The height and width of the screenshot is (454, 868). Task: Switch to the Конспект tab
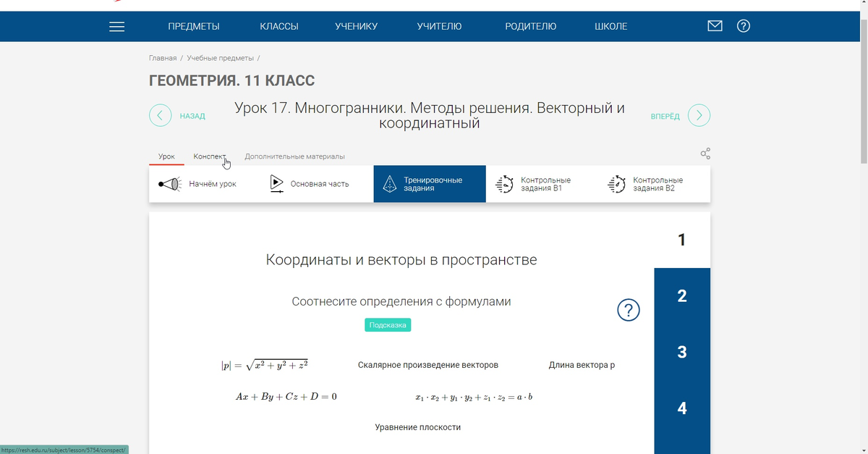210,156
